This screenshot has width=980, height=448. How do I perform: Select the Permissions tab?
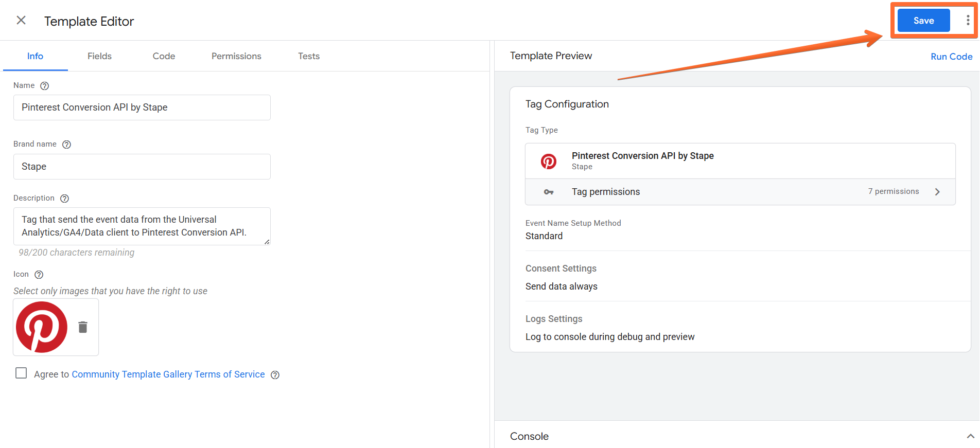coord(236,56)
